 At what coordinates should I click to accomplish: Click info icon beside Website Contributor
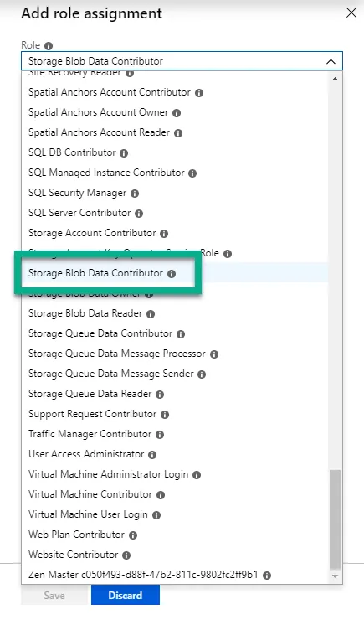click(126, 555)
